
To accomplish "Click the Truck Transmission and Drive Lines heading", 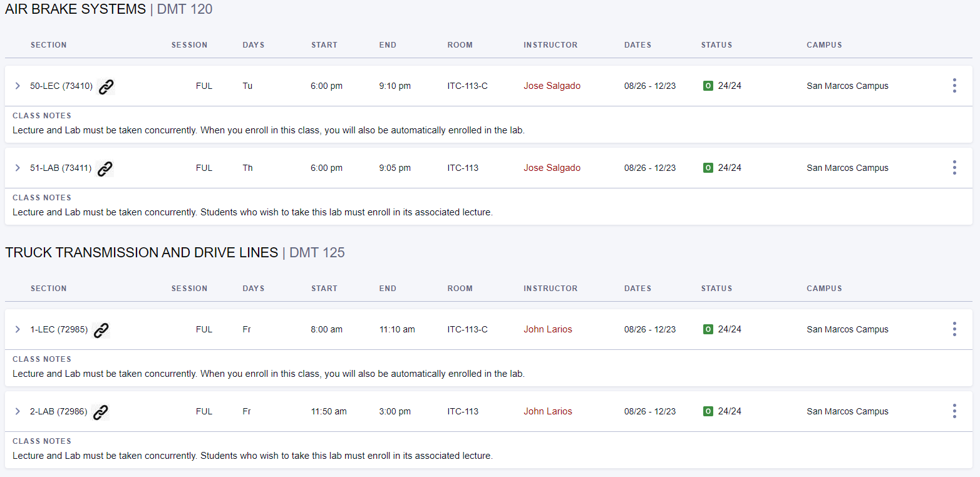I will click(175, 252).
